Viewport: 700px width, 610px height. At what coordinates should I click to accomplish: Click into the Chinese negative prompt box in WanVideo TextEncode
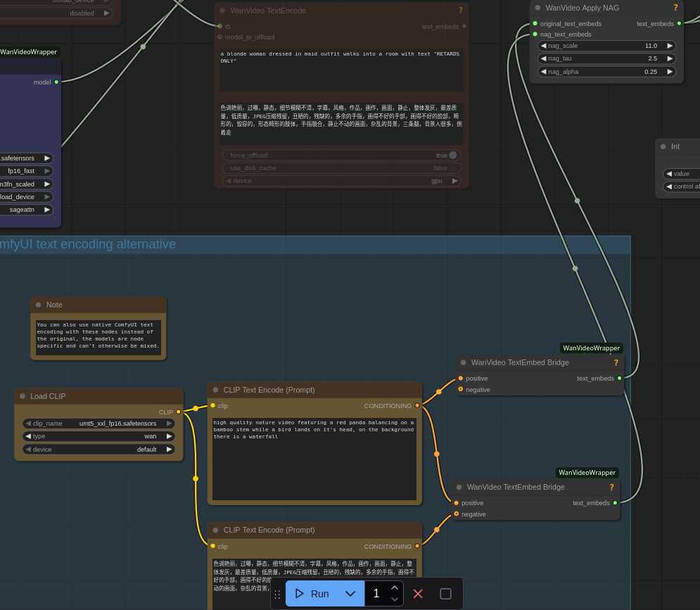[341, 124]
